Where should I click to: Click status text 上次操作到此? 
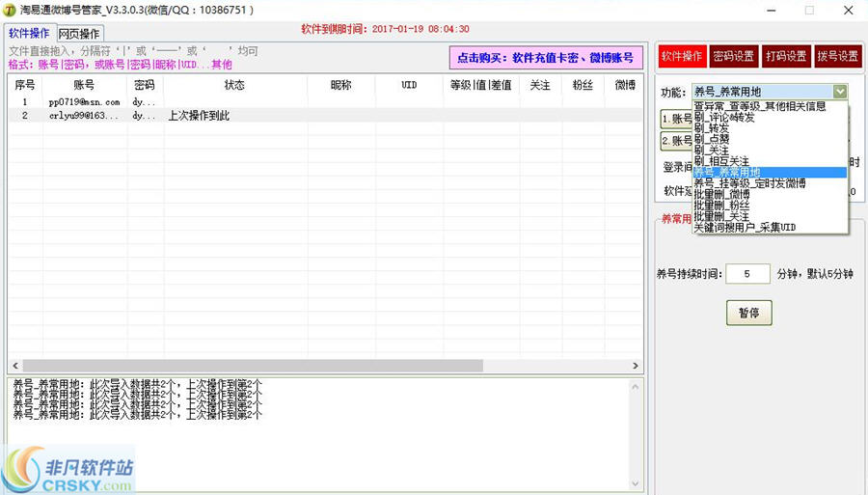199,116
